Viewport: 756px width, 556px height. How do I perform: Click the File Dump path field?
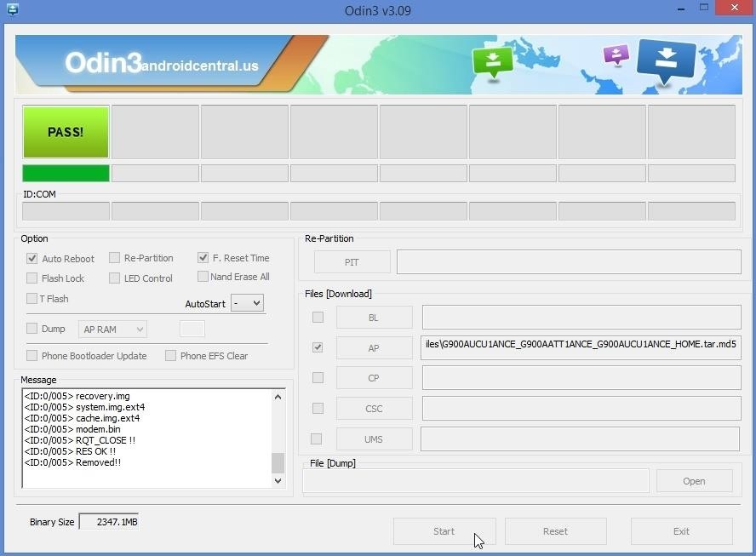[x=476, y=481]
